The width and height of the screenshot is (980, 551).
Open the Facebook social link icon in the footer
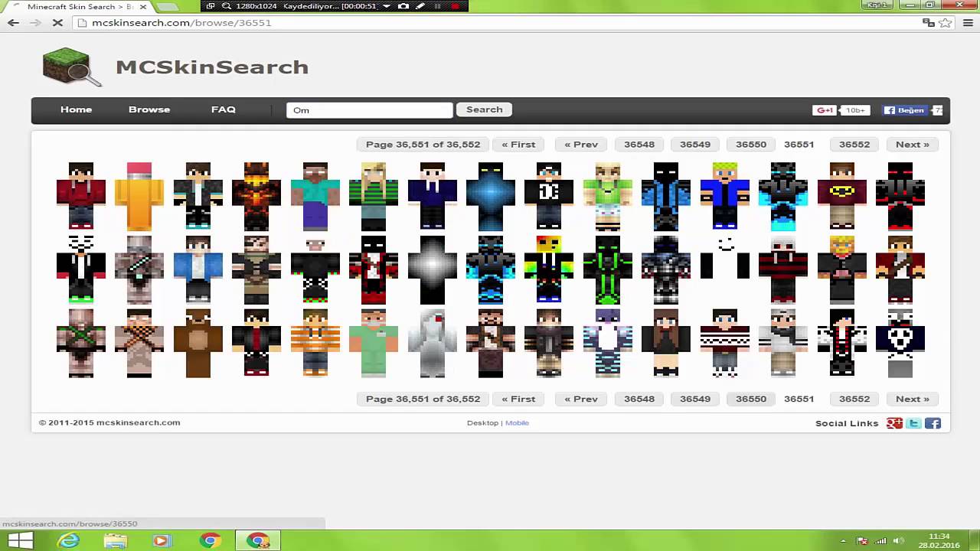[933, 423]
